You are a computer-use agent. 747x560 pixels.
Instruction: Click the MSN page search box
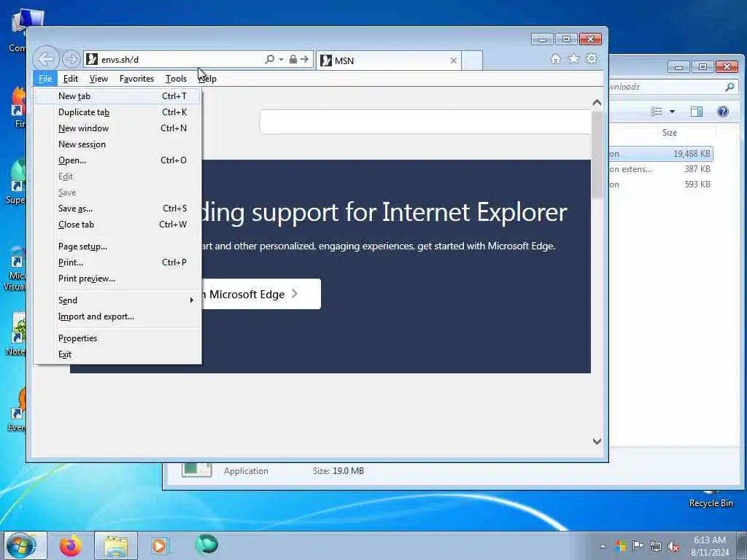pos(425,122)
